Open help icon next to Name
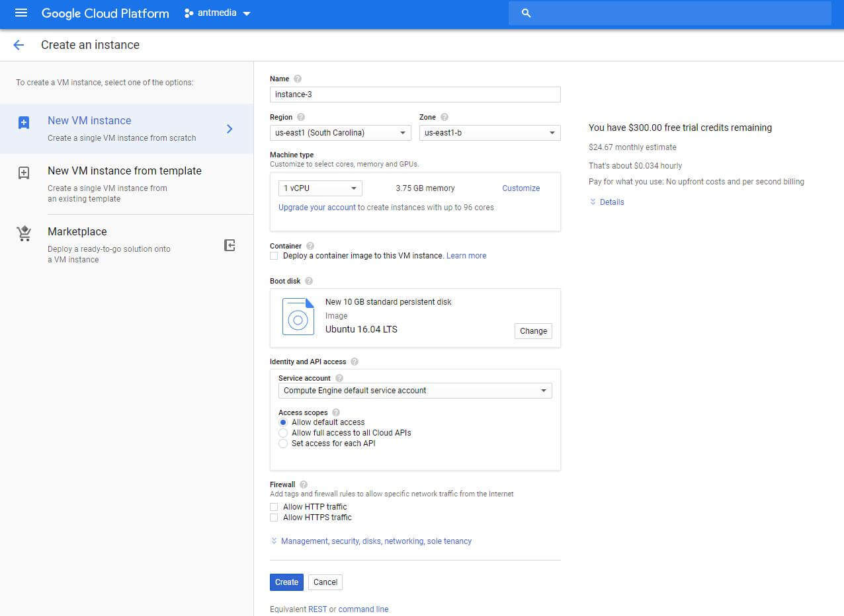Screen dimensions: 844x616 point(298,79)
